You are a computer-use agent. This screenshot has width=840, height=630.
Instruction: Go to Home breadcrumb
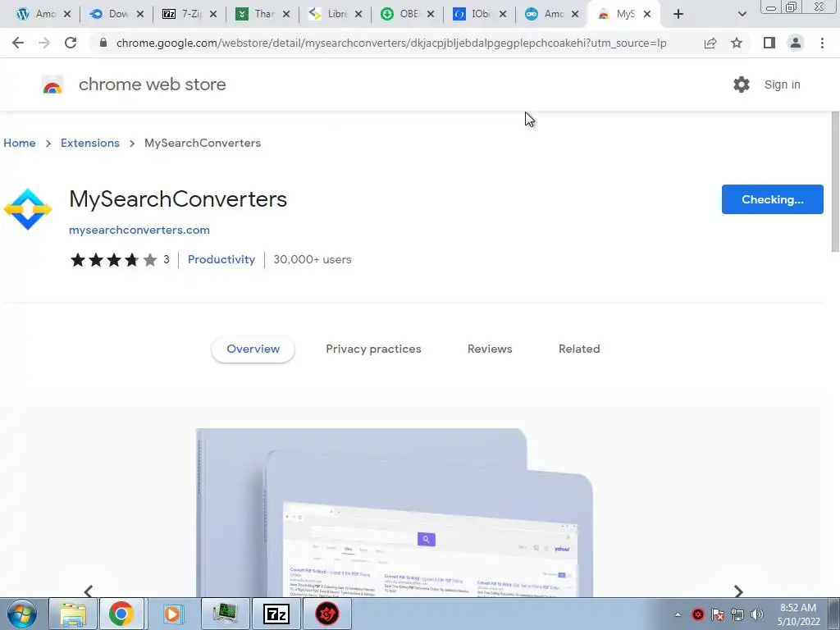pyautogui.click(x=20, y=143)
